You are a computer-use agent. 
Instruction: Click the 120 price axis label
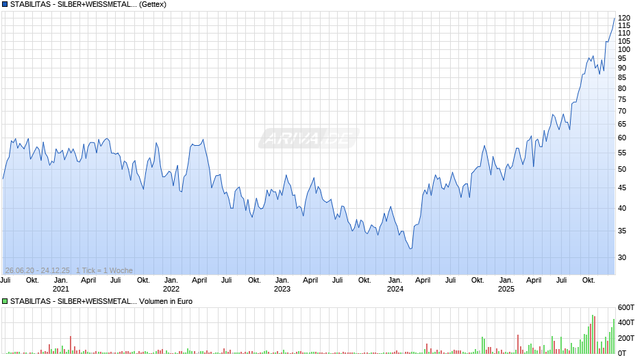(x=624, y=18)
